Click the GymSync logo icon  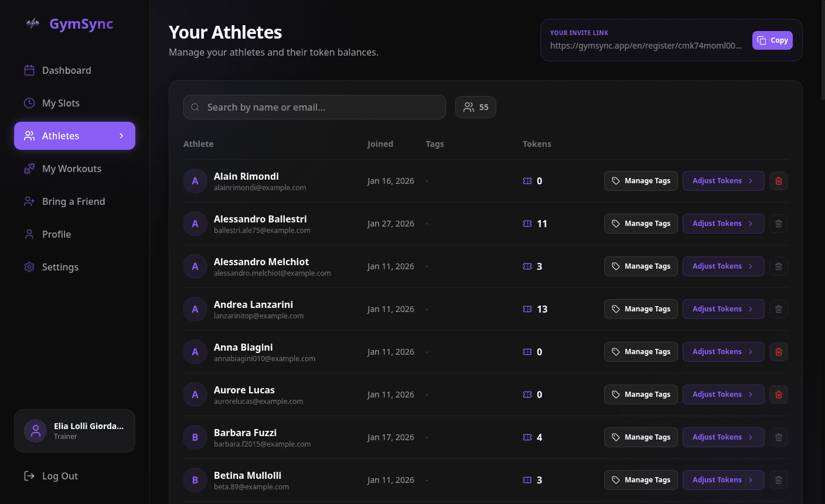[33, 23]
